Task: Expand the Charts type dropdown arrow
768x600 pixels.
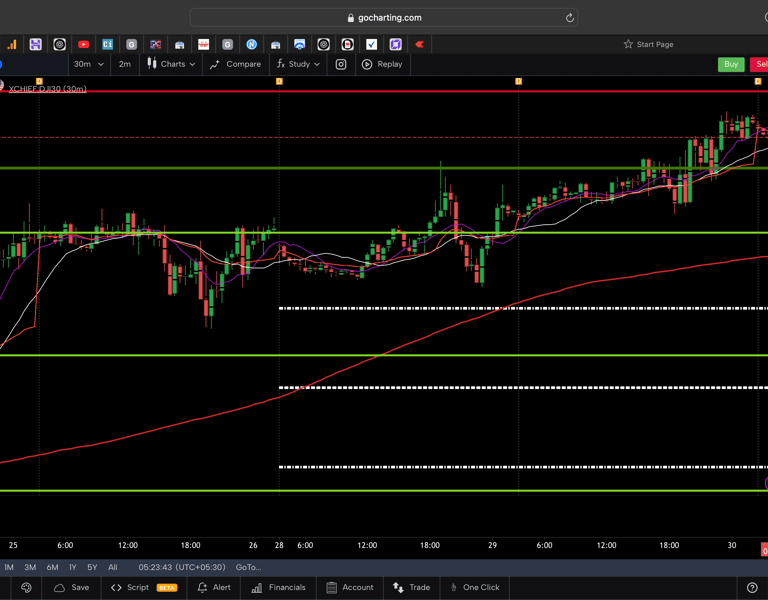Action: [192, 64]
